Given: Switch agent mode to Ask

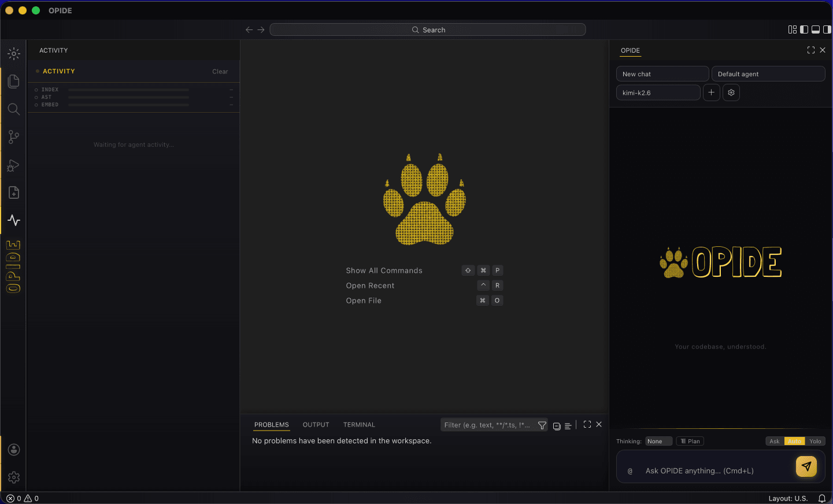Looking at the screenshot, I should click(775, 441).
